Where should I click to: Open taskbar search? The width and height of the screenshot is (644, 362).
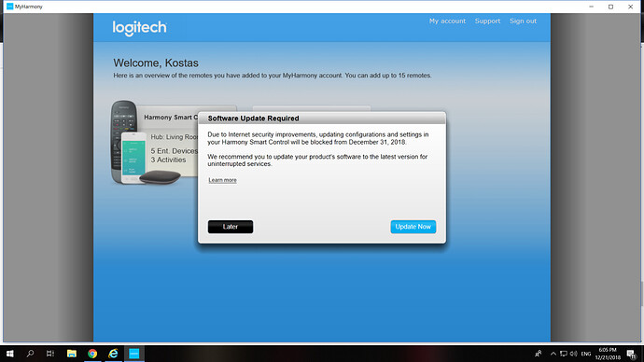click(30, 354)
